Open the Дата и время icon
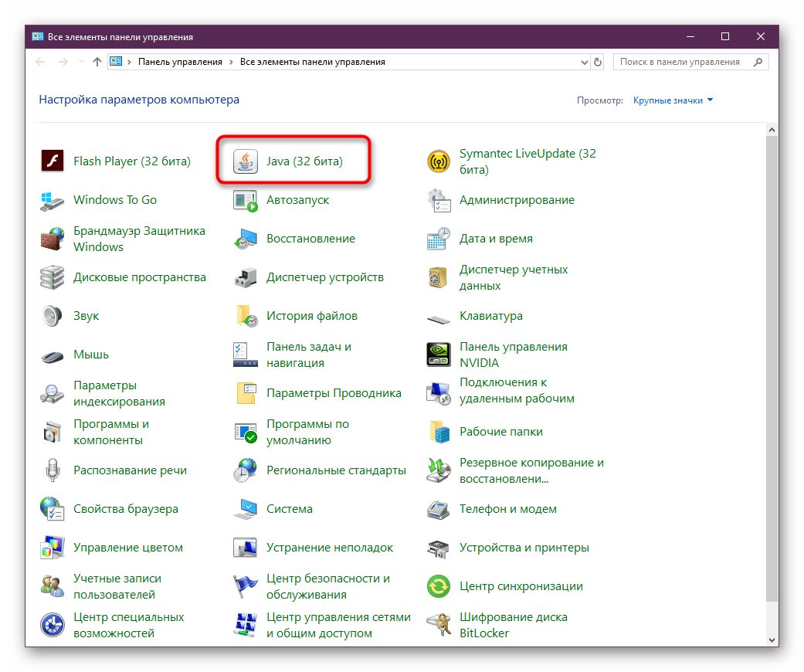This screenshot has height=672, width=804. (439, 239)
